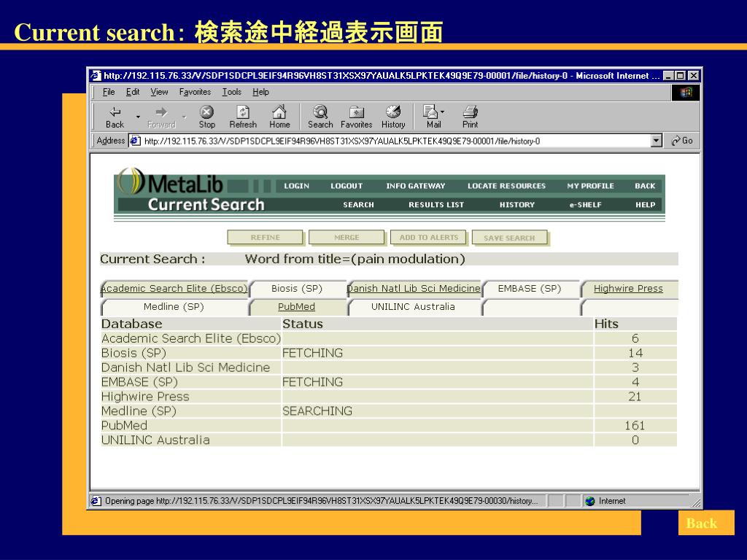Click FETCHING status in the EMBASE (SP) row
This screenshot has height=560, width=747.
point(312,382)
